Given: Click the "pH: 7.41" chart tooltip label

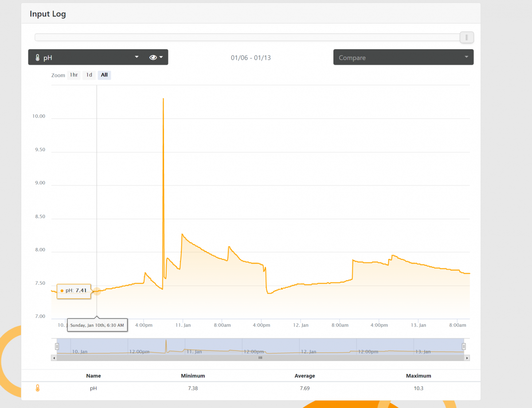Looking at the screenshot, I should [74, 291].
